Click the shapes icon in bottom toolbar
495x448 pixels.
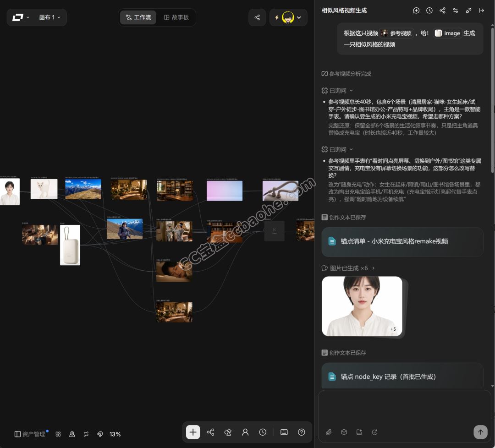click(x=228, y=432)
